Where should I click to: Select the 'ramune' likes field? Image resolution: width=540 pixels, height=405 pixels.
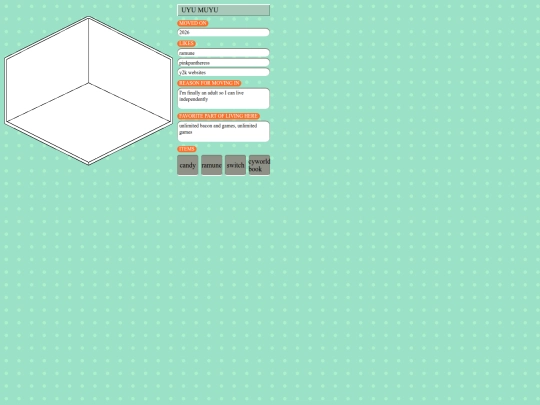(x=224, y=53)
